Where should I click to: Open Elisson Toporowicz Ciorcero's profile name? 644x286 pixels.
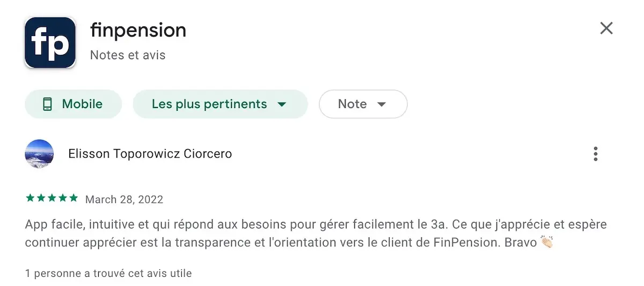pos(150,154)
